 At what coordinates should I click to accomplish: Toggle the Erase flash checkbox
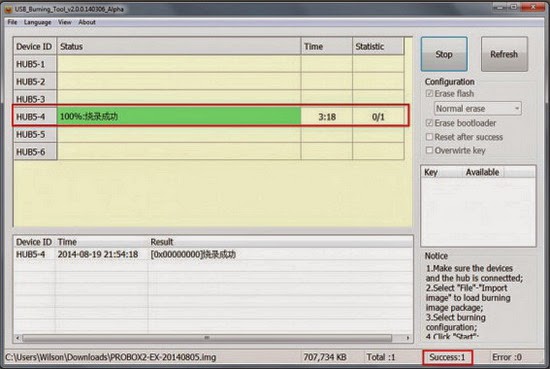pos(429,94)
